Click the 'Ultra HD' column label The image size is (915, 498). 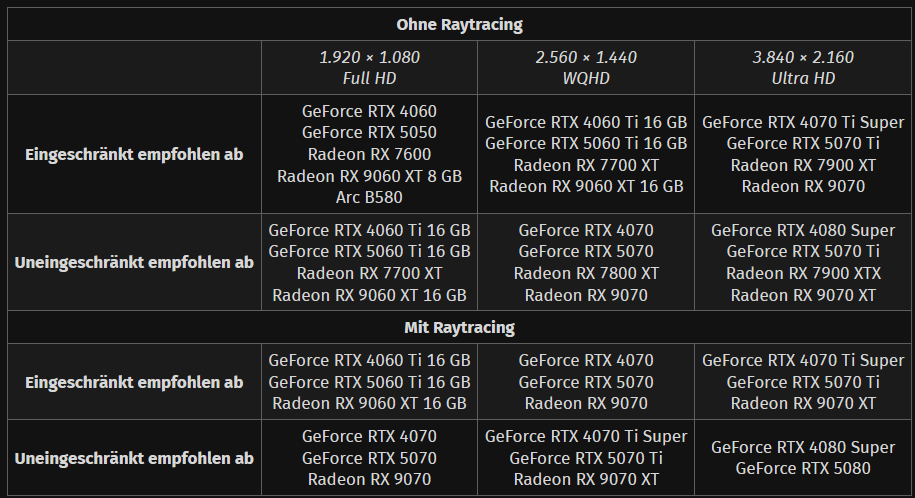pos(803,78)
